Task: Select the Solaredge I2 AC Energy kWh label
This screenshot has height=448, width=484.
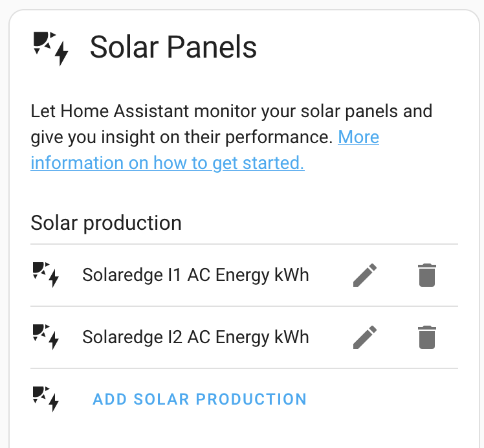Action: [x=195, y=337]
